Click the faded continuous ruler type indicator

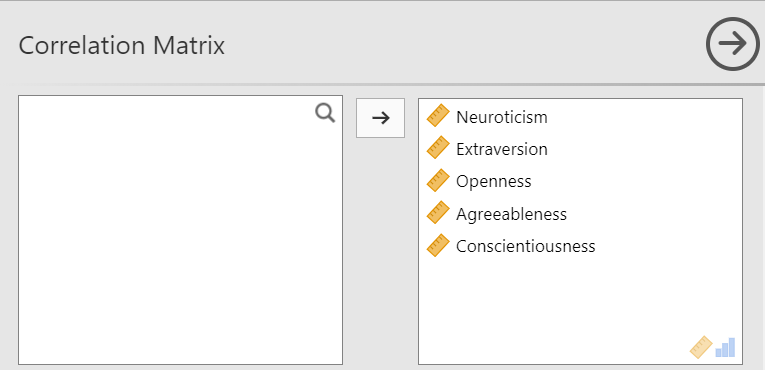(701, 347)
